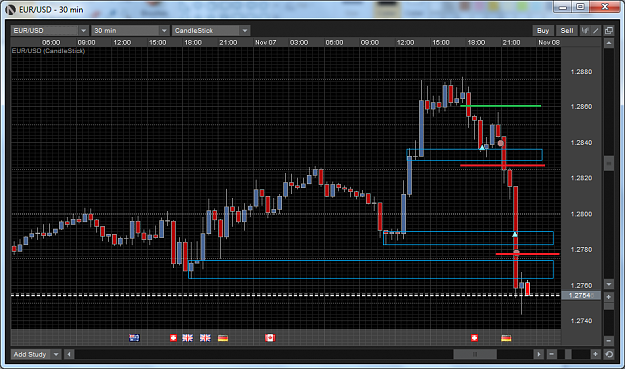The width and height of the screenshot is (625, 369).
Task: Open the CandleStick chart type dropdown
Action: pyautogui.click(x=211, y=31)
